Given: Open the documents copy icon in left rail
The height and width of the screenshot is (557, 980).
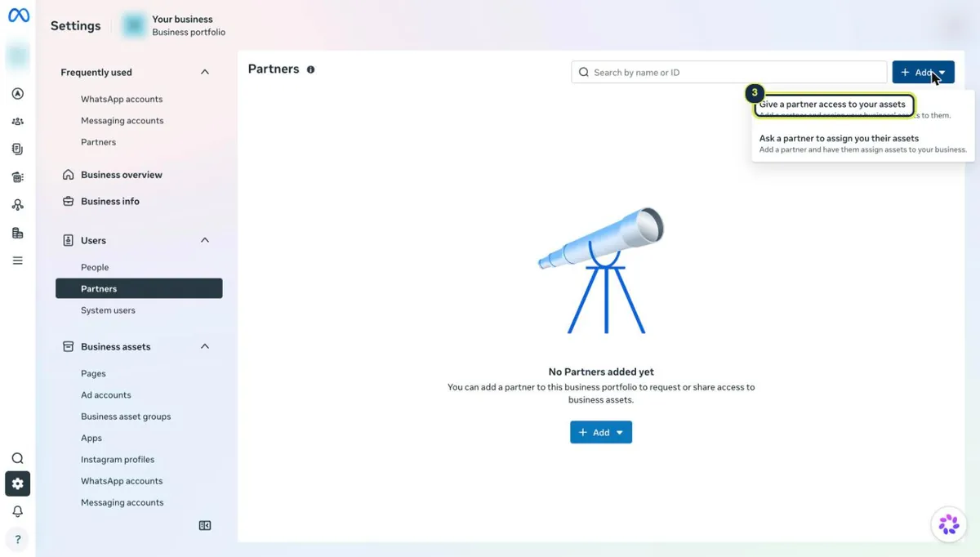Looking at the screenshot, I should click(x=18, y=149).
